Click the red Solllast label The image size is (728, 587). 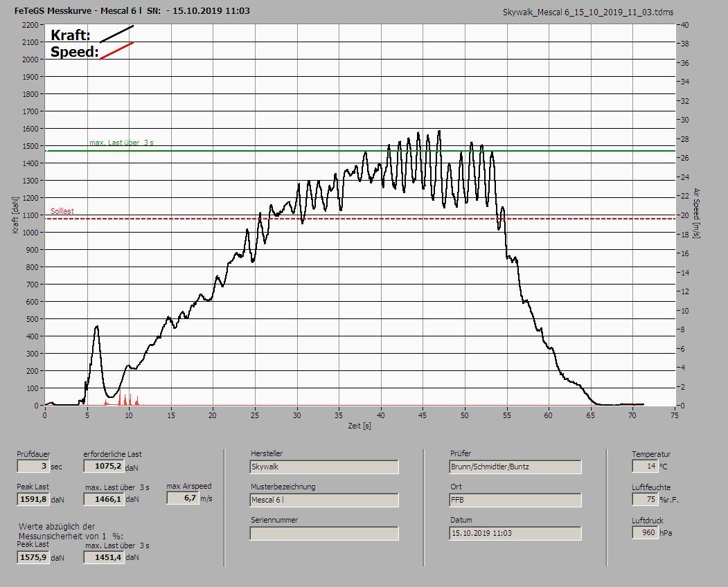(62, 211)
